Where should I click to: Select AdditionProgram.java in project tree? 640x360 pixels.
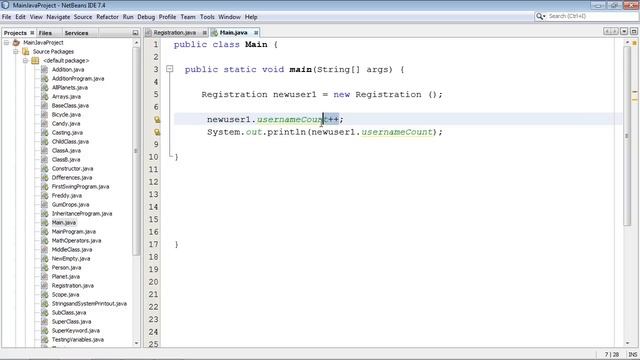pos(78,78)
